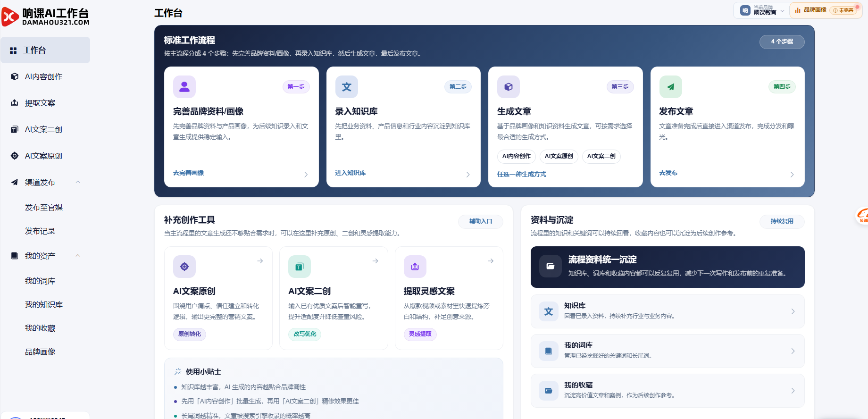This screenshot has height=419, width=868.
Task: Click the purple person icon on 完善品牌资料/画像 card
Action: pos(184,87)
